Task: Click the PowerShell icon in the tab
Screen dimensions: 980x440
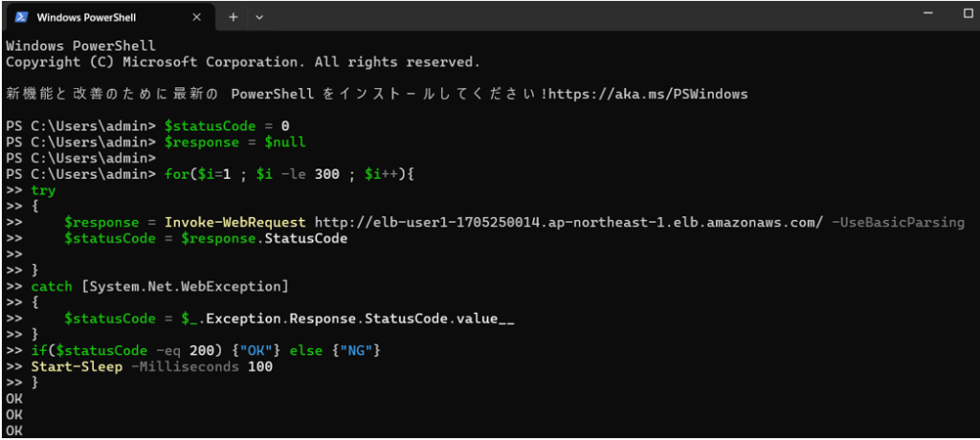Action: pos(20,17)
